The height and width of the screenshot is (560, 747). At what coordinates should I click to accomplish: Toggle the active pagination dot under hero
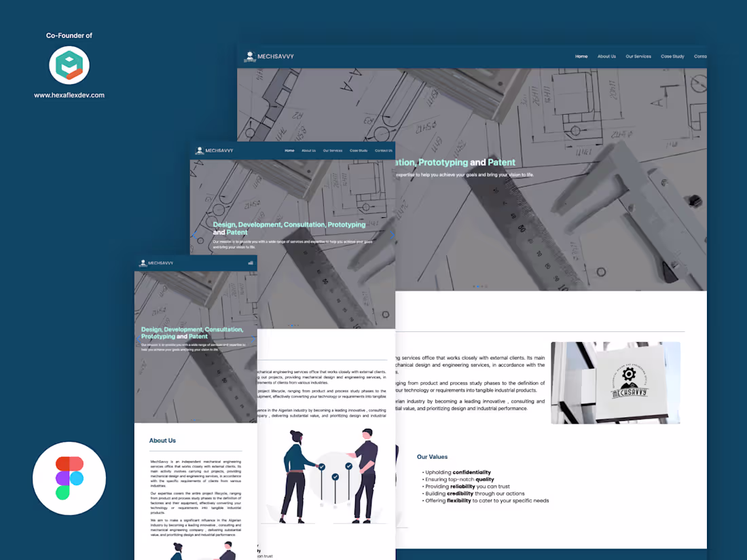[478, 286]
